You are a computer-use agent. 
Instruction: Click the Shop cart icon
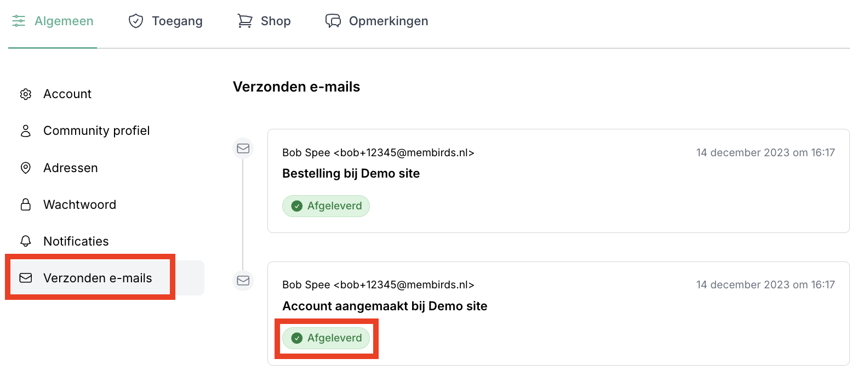click(x=244, y=21)
